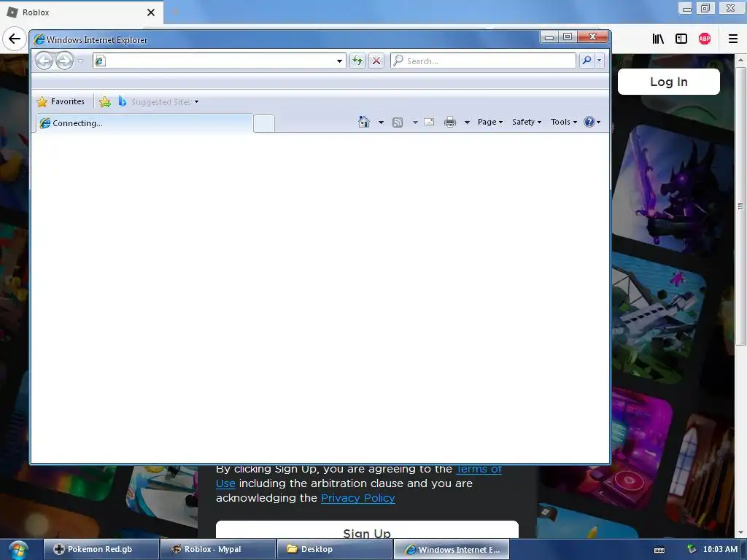Click the network status tray icon
This screenshot has height=560, width=747.
(692, 549)
